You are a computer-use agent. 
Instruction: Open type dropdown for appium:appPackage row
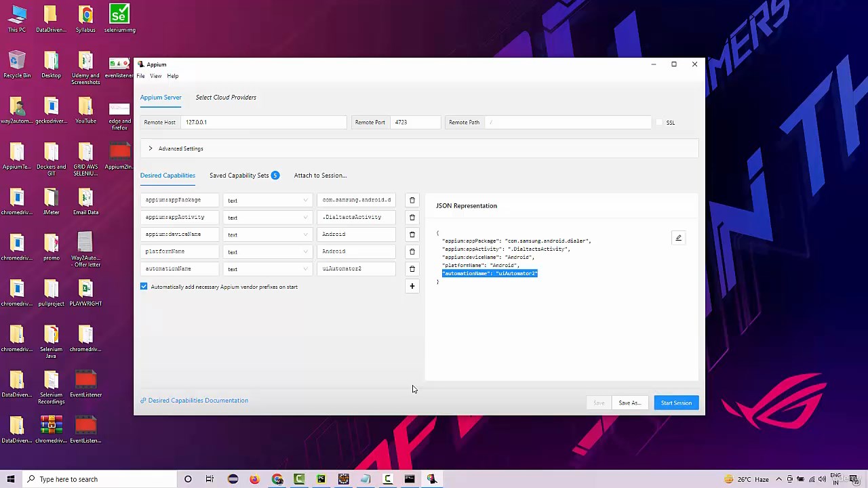tap(267, 201)
